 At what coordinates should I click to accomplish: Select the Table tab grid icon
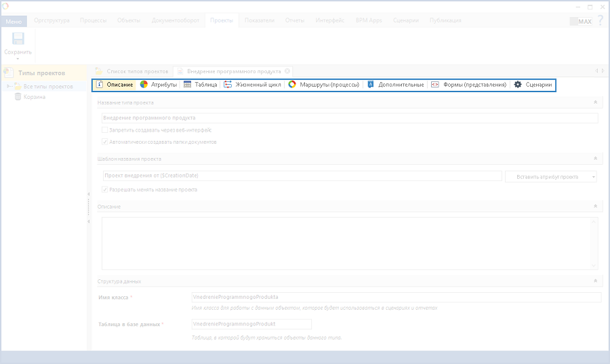pyautogui.click(x=188, y=85)
